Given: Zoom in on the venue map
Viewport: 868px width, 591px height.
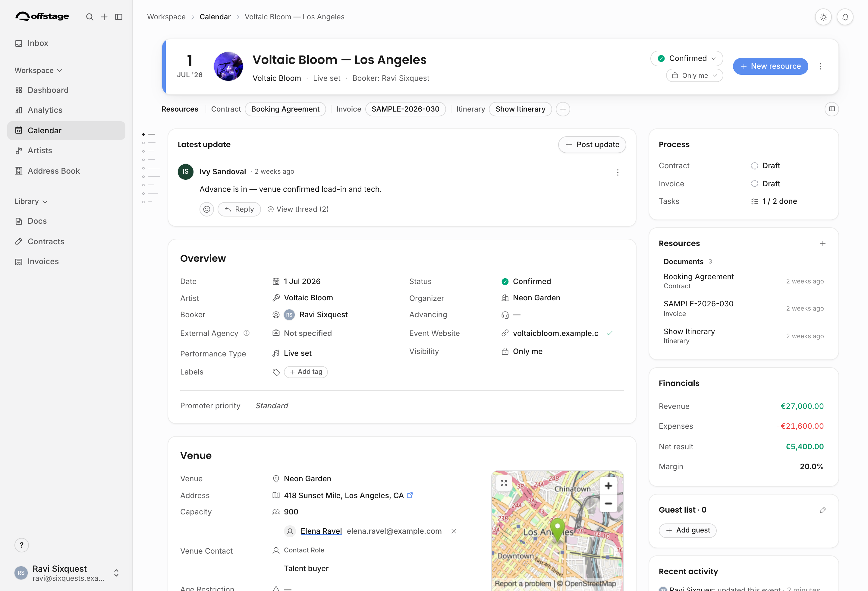Looking at the screenshot, I should 608,486.
